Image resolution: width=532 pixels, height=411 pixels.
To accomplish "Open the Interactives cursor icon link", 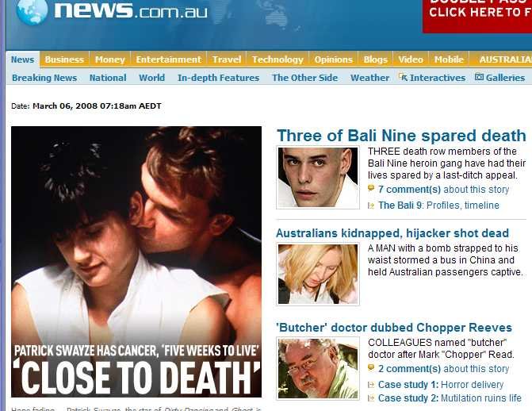I will [403, 77].
